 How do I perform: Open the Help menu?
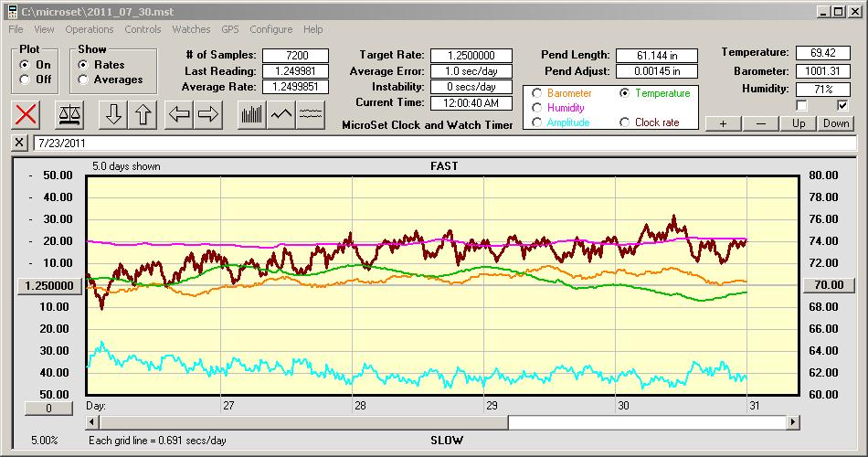pos(312,29)
